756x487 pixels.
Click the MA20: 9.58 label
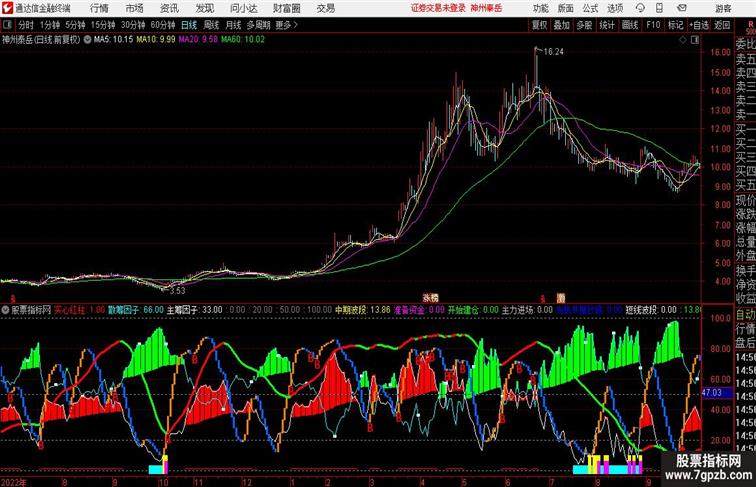pos(198,40)
